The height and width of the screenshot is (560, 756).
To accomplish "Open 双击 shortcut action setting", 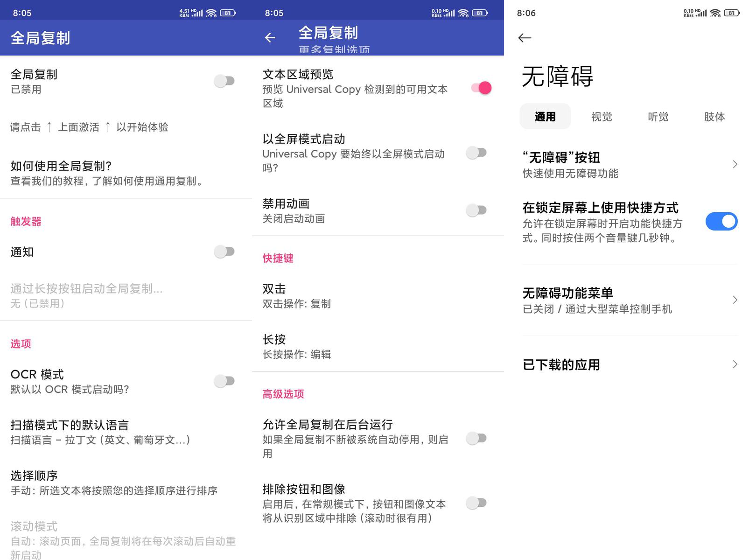I will pos(378,296).
